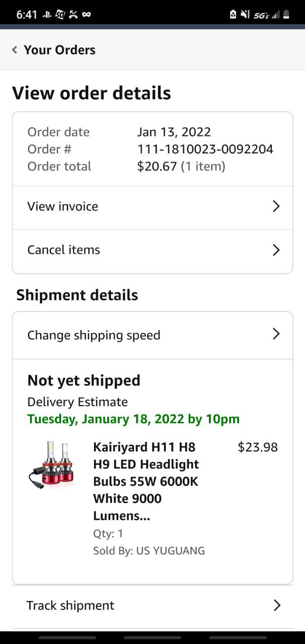Tap the back chevron beside Your Orders

15,50
